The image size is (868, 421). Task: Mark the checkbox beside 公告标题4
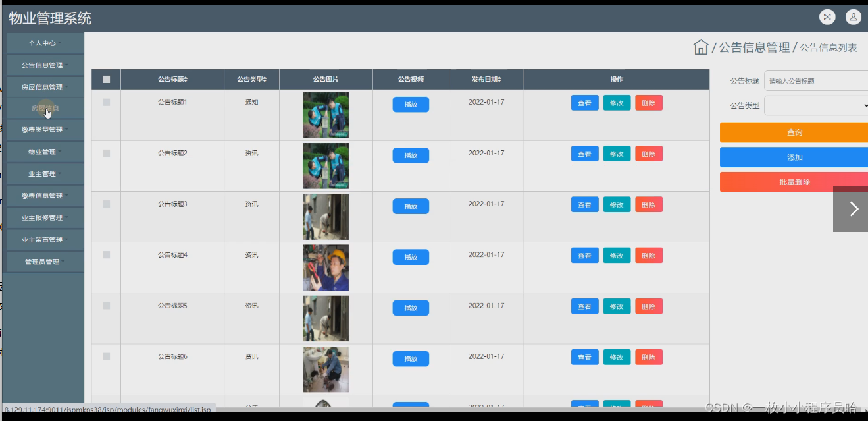pos(107,254)
